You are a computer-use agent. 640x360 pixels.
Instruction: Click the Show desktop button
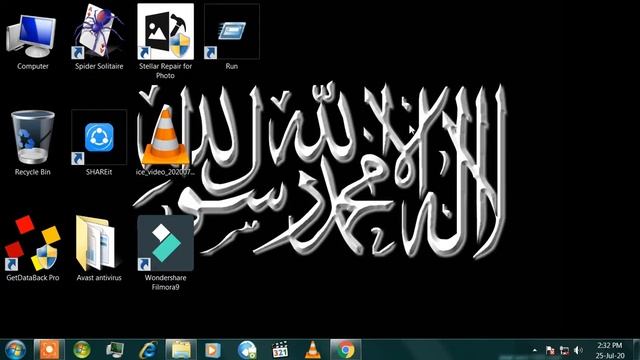pyautogui.click(x=636, y=350)
